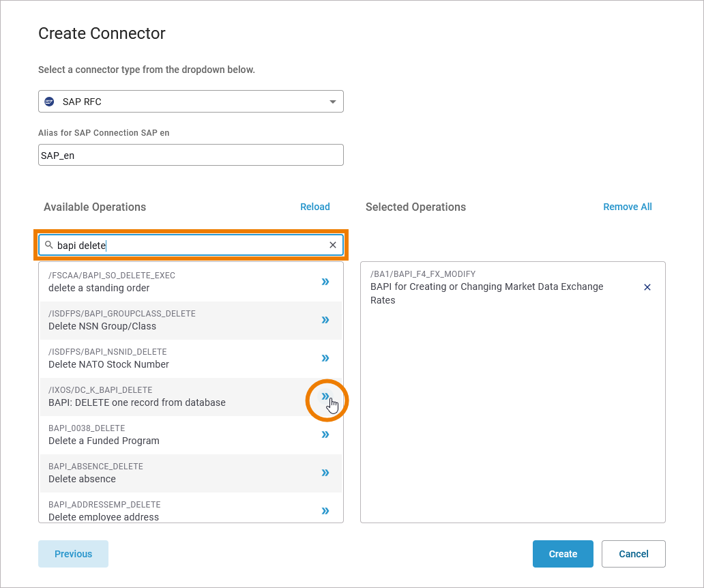Add Delete NSN Group/Class operation arrow icon
The width and height of the screenshot is (704, 588).
click(325, 320)
